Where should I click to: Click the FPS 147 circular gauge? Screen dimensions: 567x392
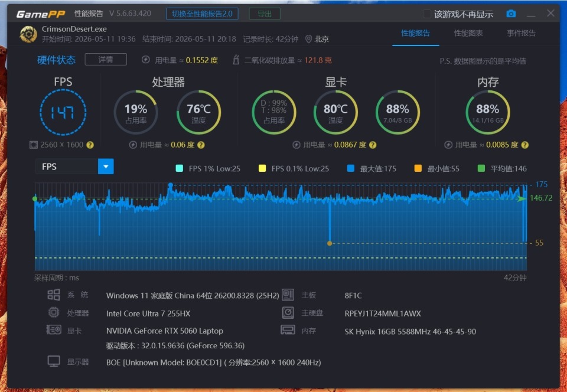click(x=63, y=112)
